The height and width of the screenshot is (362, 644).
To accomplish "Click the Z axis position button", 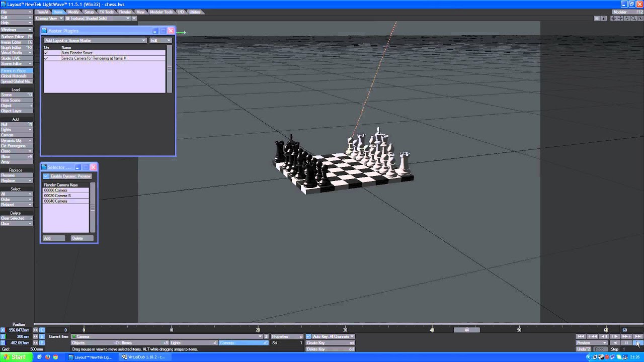I will tap(3, 343).
